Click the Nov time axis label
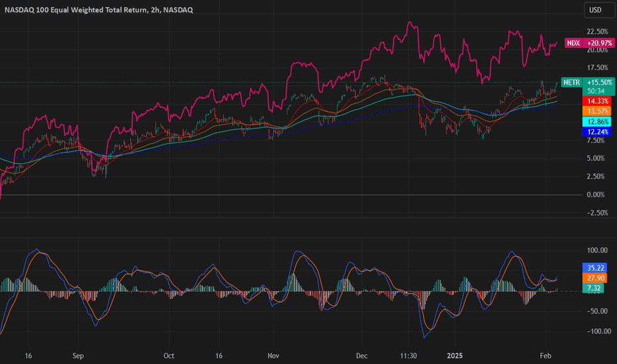 [273, 356]
